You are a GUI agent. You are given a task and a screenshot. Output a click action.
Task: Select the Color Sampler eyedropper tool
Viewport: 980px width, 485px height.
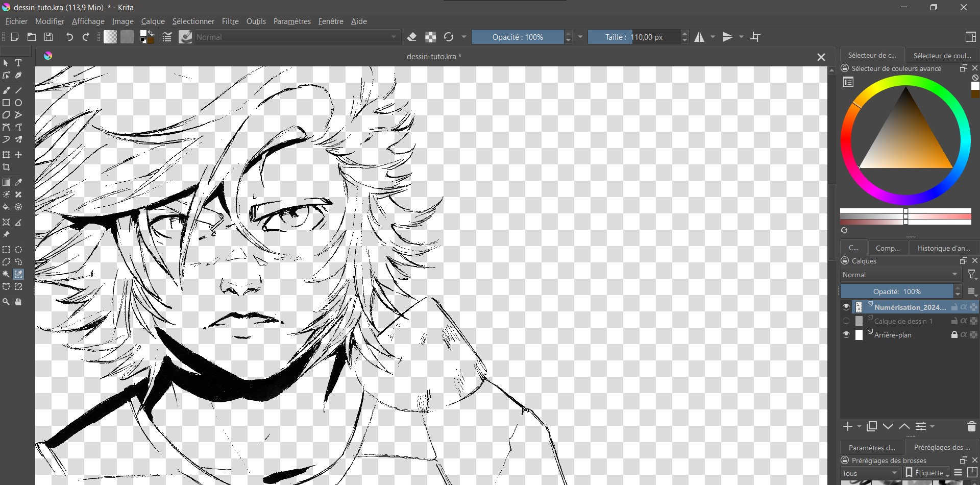point(18,182)
